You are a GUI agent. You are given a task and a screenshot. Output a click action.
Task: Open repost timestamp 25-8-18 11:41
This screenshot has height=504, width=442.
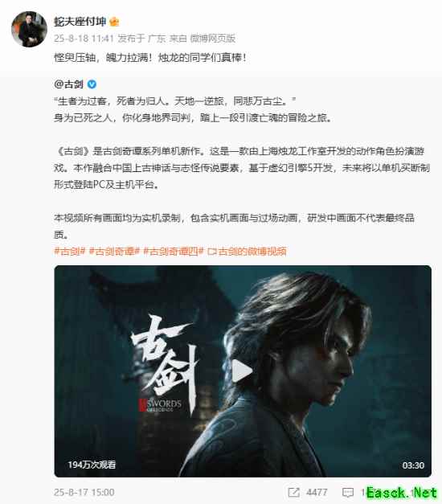click(84, 39)
